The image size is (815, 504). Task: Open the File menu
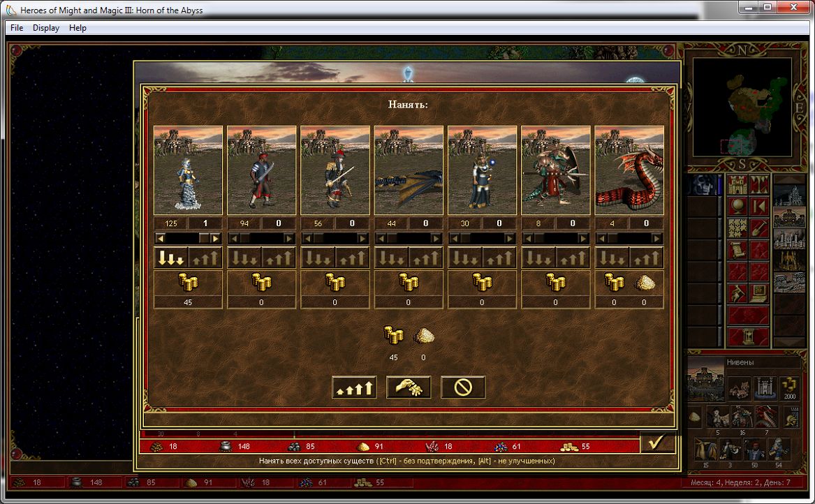tap(17, 27)
